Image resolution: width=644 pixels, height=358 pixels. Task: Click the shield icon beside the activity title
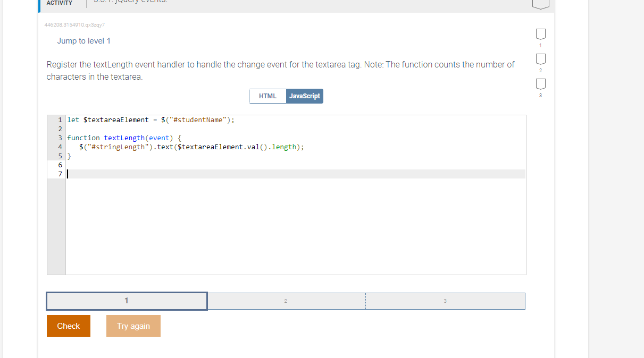click(x=541, y=4)
